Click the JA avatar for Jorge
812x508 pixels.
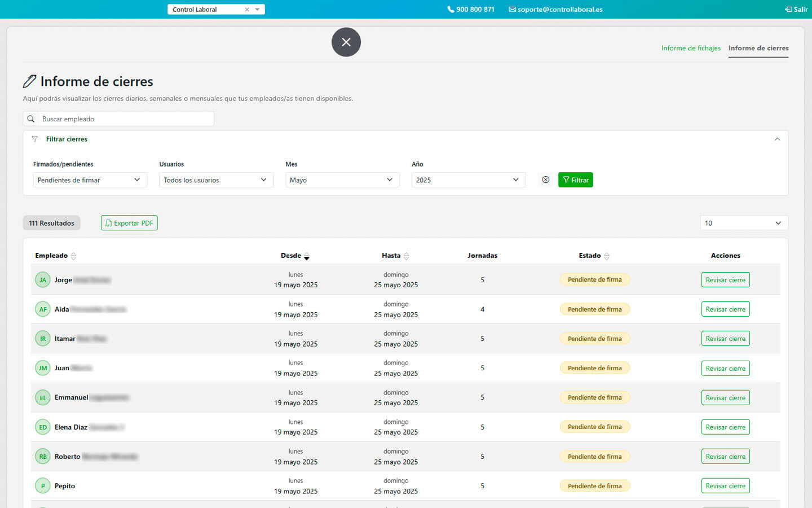point(43,280)
